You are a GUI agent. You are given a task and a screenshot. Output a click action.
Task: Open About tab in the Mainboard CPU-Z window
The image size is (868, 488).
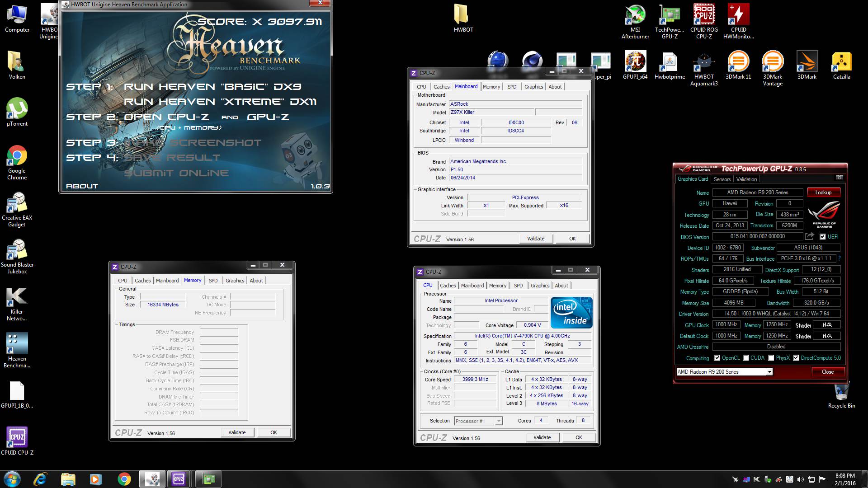(555, 87)
